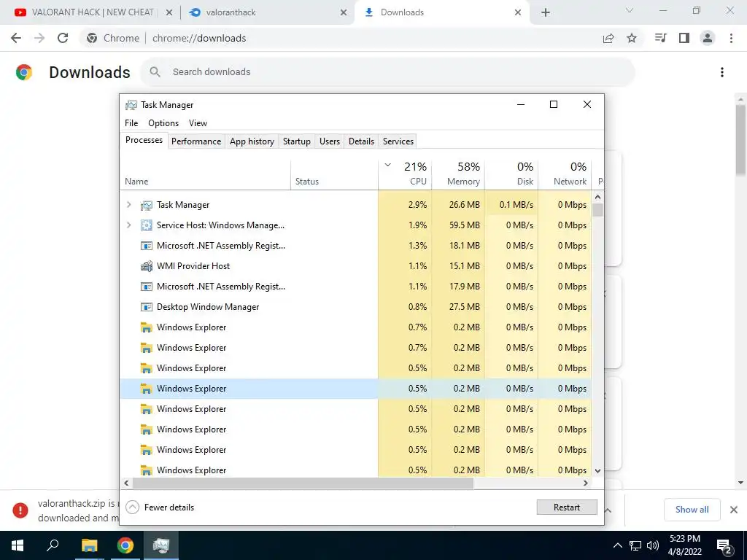Switch to the Services tab
The width and height of the screenshot is (747, 560).
coord(398,141)
